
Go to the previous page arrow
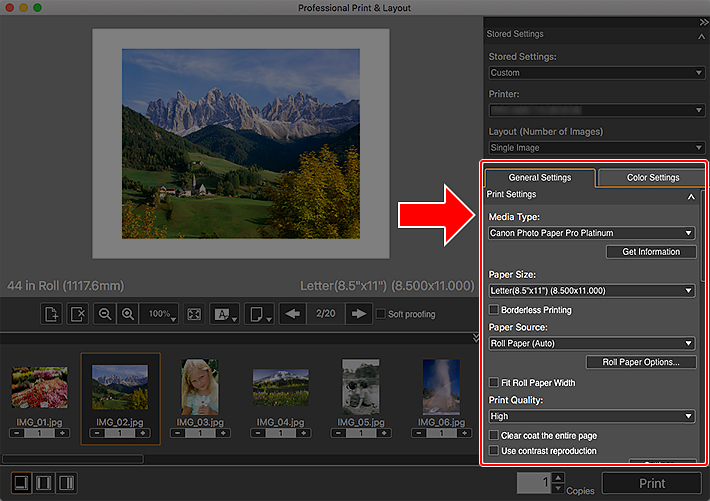[x=293, y=314]
